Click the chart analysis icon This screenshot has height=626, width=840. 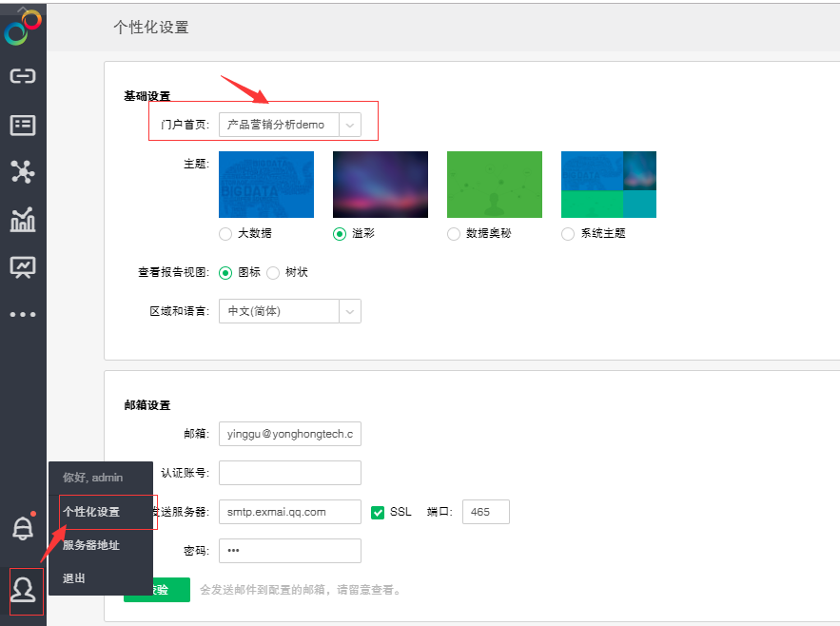coord(21,220)
